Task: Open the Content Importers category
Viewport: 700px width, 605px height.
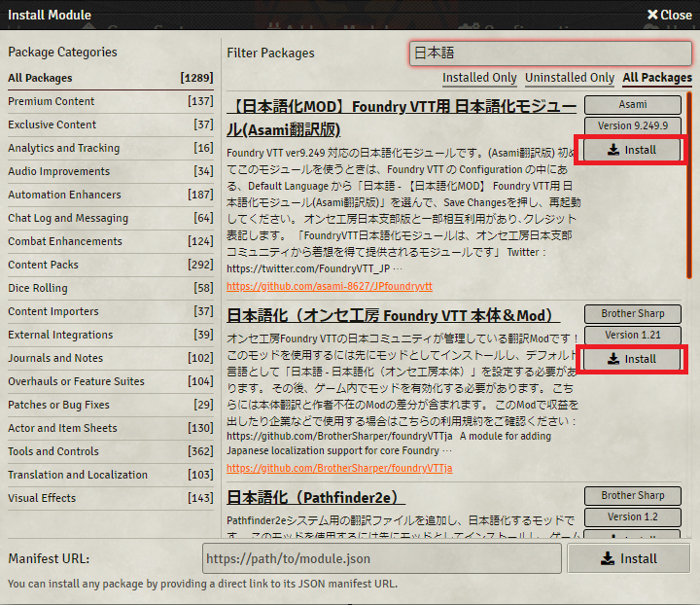Action: pos(53,311)
